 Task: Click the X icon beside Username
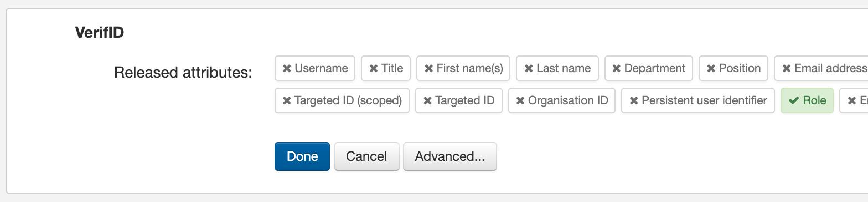click(x=287, y=68)
